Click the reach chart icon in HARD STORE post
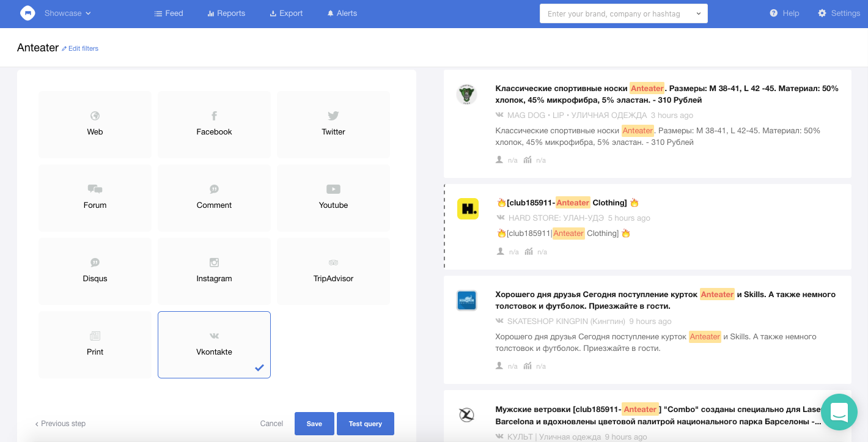Image resolution: width=868 pixels, height=442 pixels. pos(529,251)
